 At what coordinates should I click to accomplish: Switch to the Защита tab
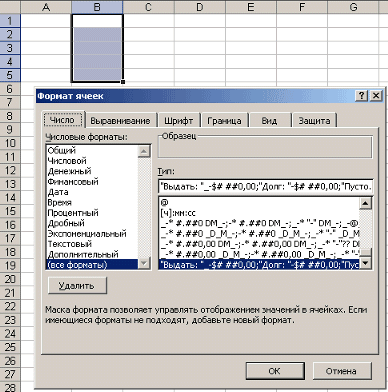click(x=314, y=121)
